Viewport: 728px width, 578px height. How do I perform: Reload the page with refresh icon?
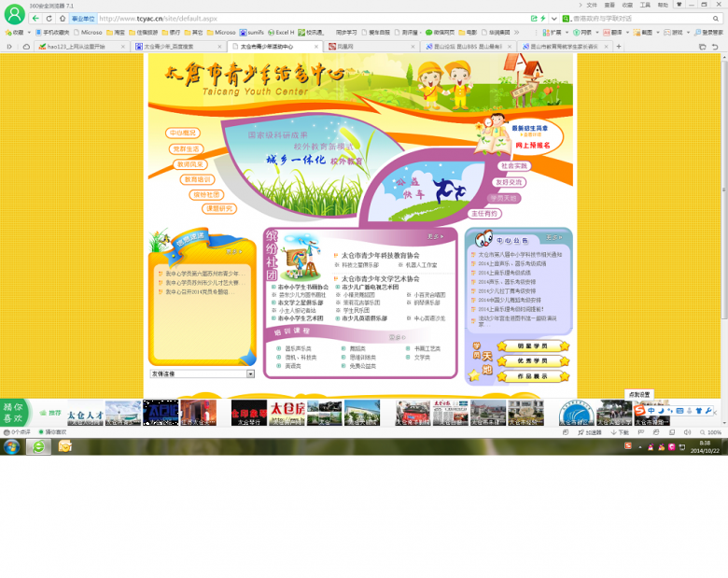click(x=49, y=19)
